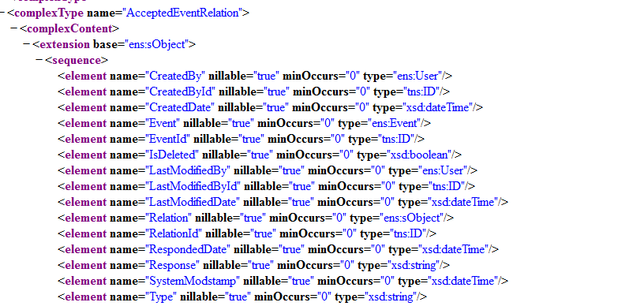Collapse the sequence node
644x306 pixels.
pos(39,60)
